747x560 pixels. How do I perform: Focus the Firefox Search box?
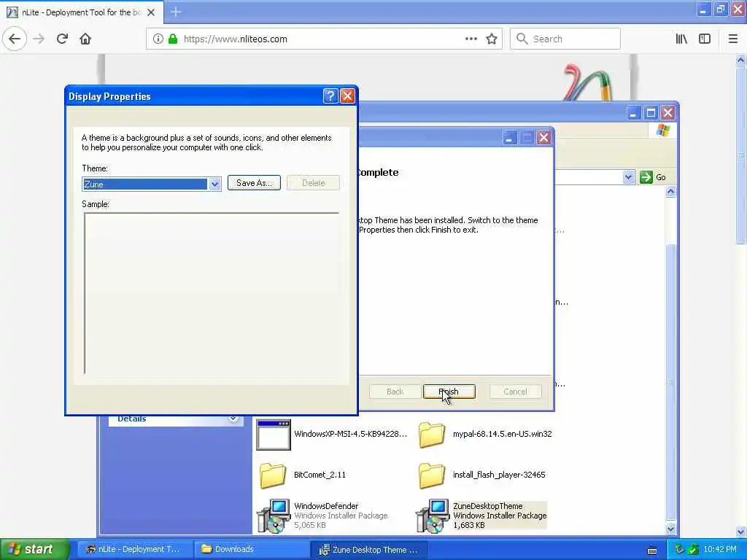tap(565, 39)
